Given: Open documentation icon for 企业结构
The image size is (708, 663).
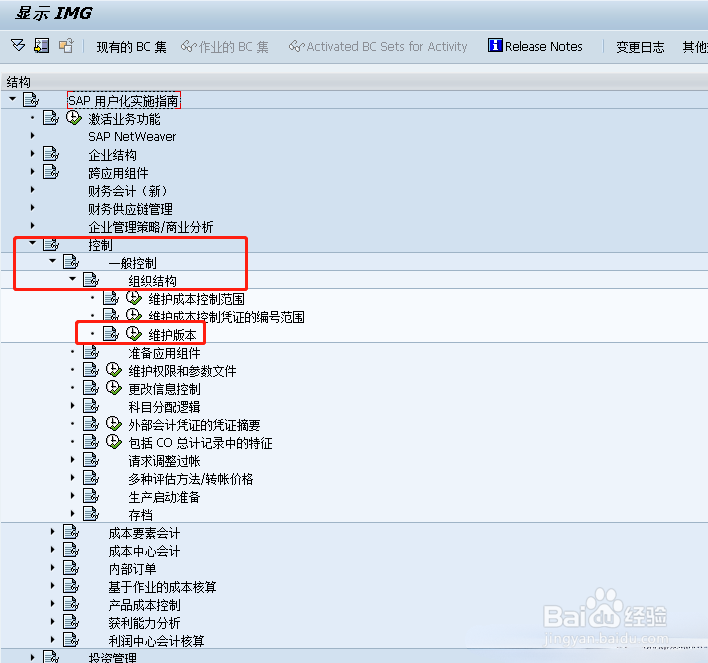Looking at the screenshot, I should click(x=51, y=154).
